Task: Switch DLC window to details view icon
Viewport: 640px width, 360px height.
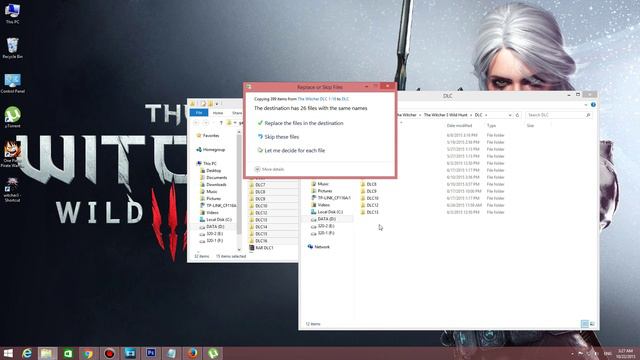Action: coord(584,324)
